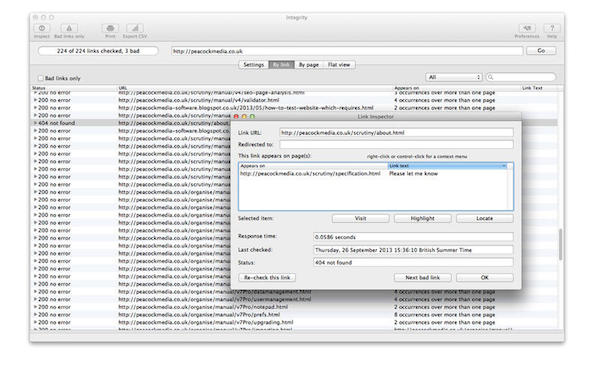Click the Help toolbar icon
The height and width of the screenshot is (375, 600).
click(x=552, y=28)
